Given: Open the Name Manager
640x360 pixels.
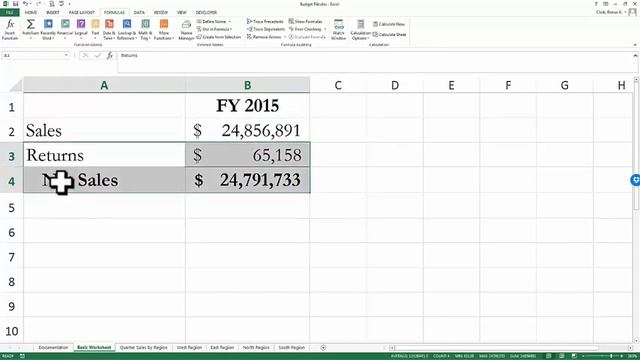Looking at the screenshot, I should [x=186, y=30].
